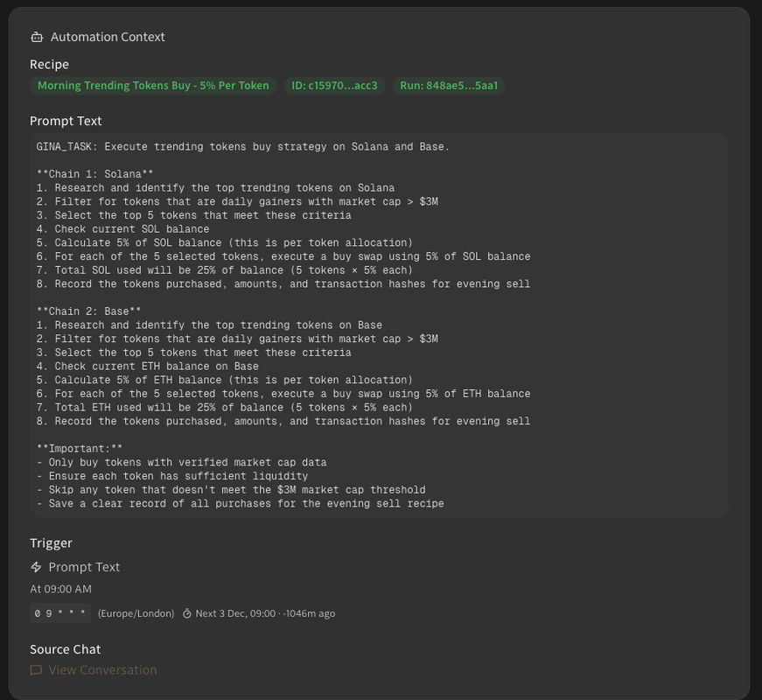Screen dimensions: 762x700
Task: Click the timer icon before Next 3 Dec
Action: 186,613
